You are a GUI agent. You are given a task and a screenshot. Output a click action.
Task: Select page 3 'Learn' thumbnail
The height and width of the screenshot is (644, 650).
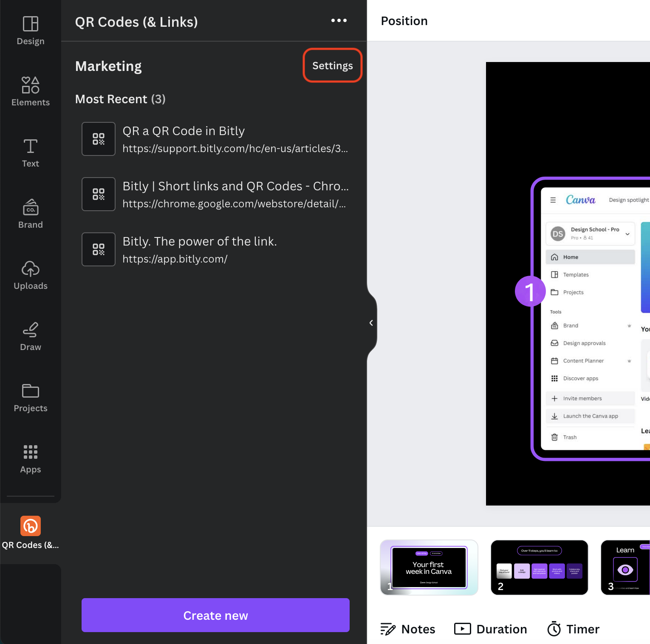(x=625, y=568)
